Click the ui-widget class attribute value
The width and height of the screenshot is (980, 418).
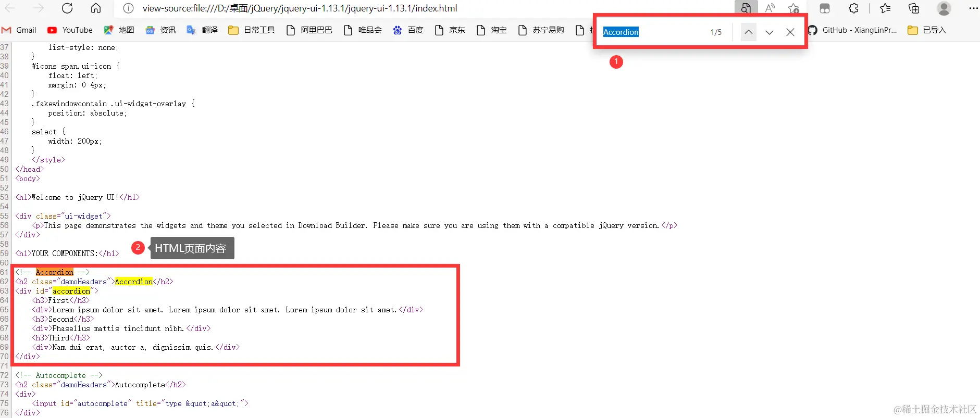tap(83, 216)
